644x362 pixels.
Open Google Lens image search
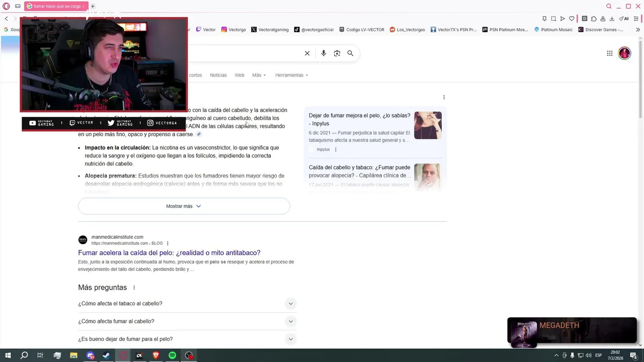[x=337, y=53]
